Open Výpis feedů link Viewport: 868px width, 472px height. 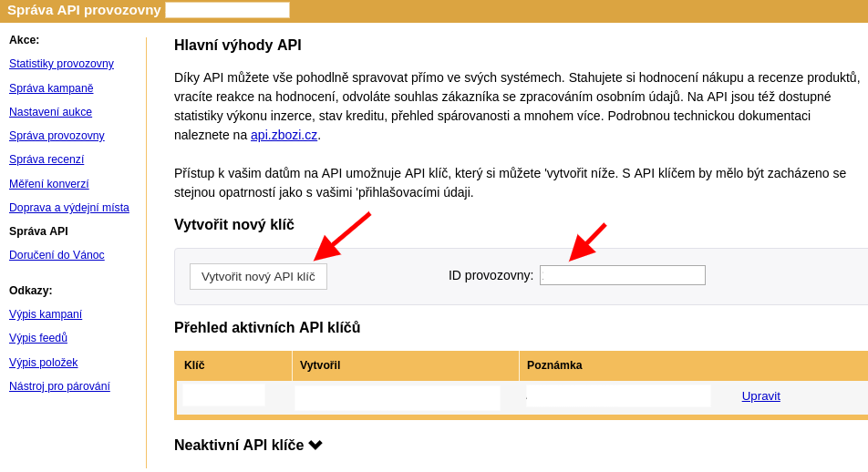pyautogui.click(x=38, y=337)
